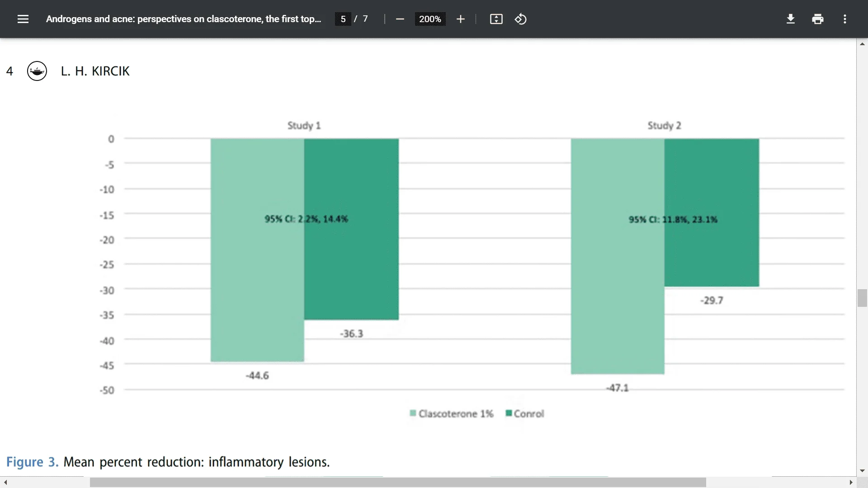Click the journal logo beside L. H. KIRCIK

[x=37, y=71]
